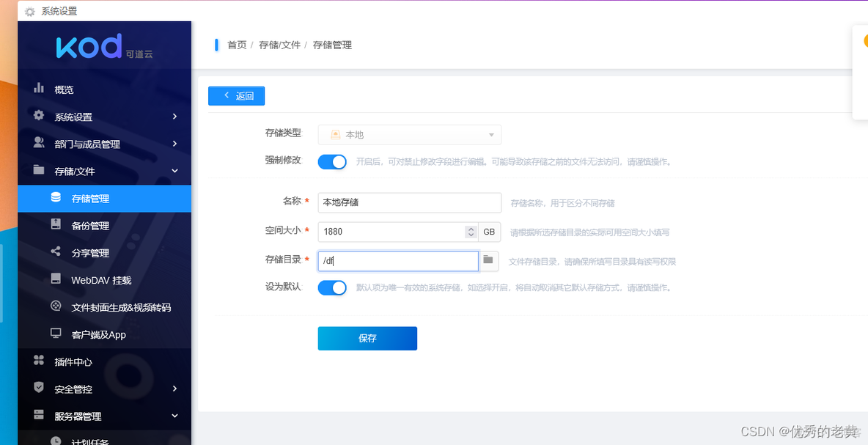Click the Overview bar chart icon
This screenshot has height=445, width=868.
pos(39,89)
